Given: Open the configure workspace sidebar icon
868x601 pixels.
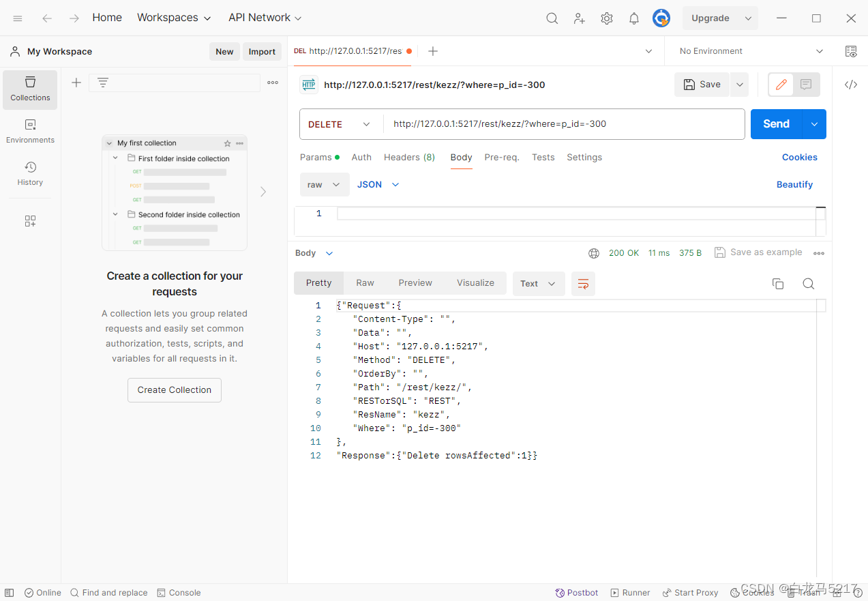Looking at the screenshot, I should [x=30, y=221].
